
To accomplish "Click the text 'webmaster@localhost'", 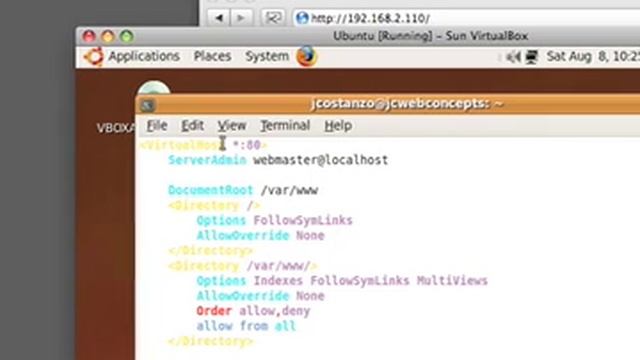I will (320, 160).
